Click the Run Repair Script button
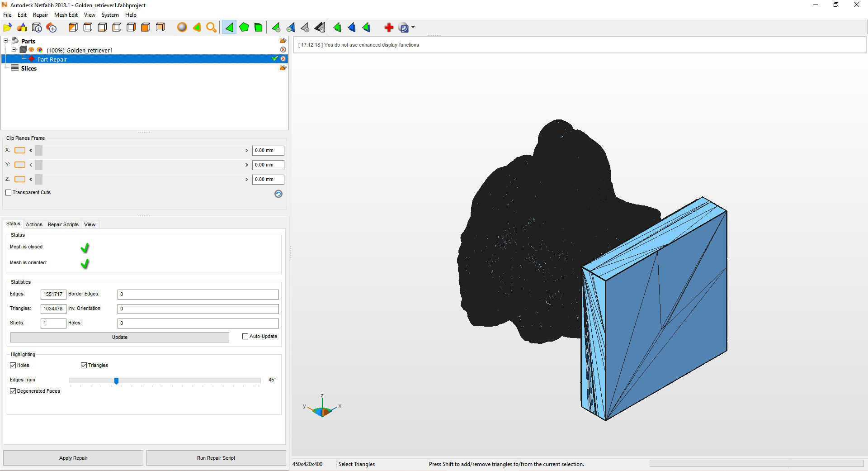This screenshot has height=471, width=868. click(216, 458)
